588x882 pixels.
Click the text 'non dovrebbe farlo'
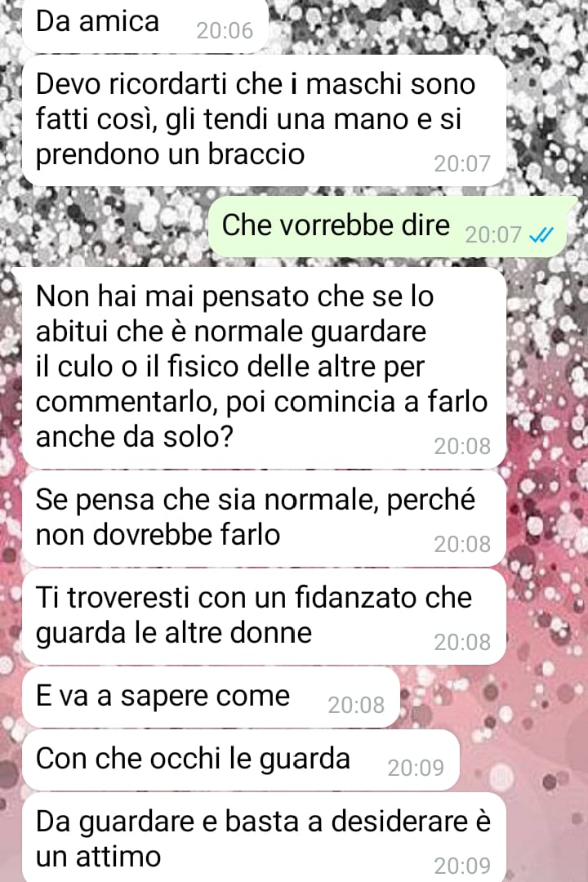[158, 535]
